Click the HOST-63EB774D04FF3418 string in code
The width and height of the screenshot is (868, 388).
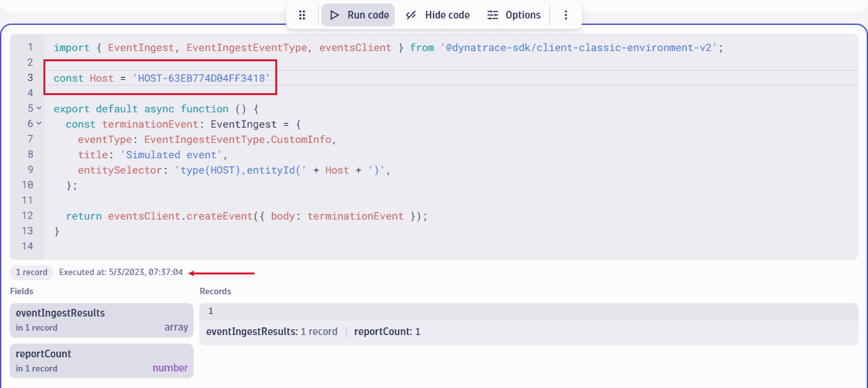201,78
